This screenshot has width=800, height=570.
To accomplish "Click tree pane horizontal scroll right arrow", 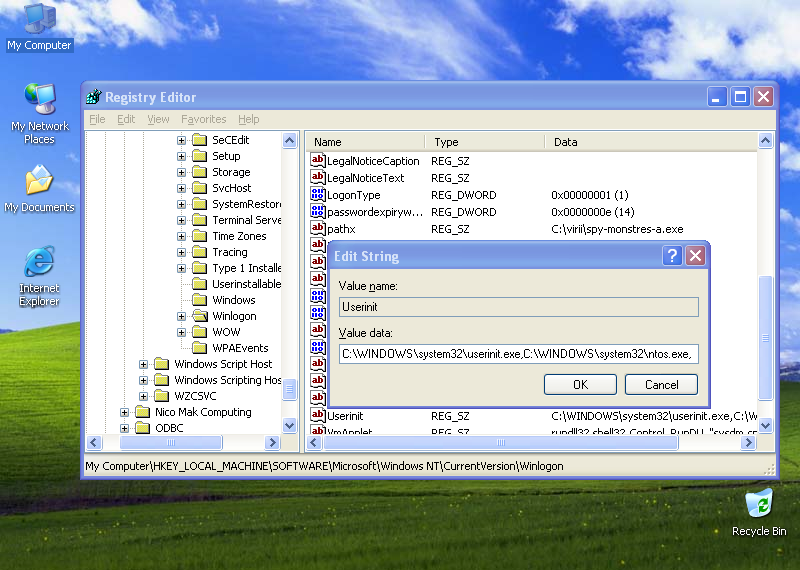I will [272, 442].
